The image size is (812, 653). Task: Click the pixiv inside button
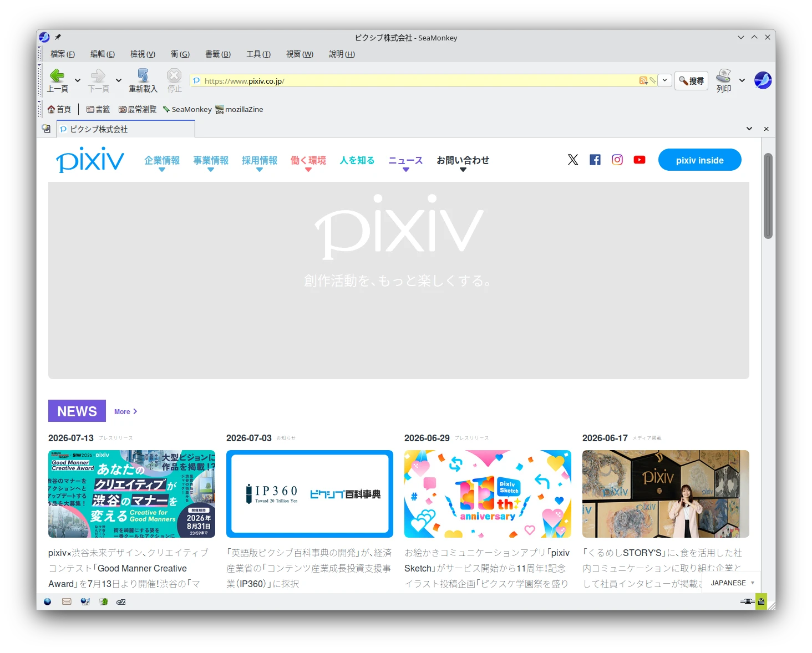click(699, 160)
